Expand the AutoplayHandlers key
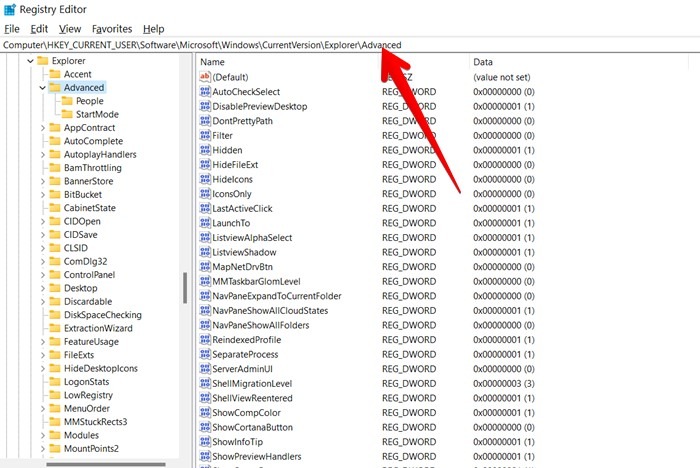 coord(43,155)
